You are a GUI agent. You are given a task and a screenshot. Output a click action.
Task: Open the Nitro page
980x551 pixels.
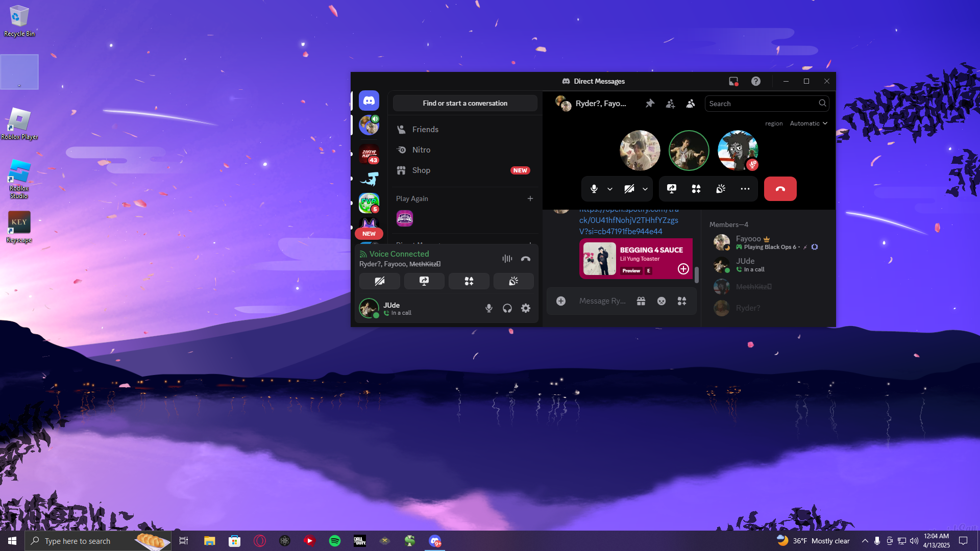[465, 150]
